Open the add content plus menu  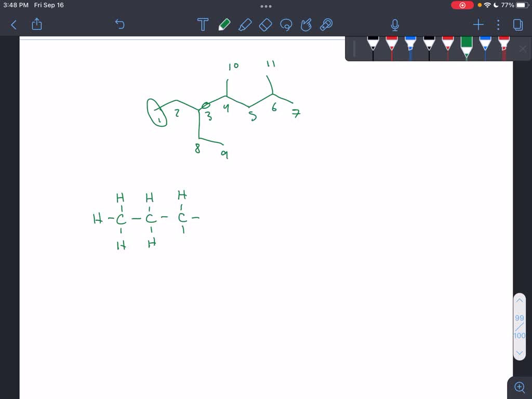(478, 24)
